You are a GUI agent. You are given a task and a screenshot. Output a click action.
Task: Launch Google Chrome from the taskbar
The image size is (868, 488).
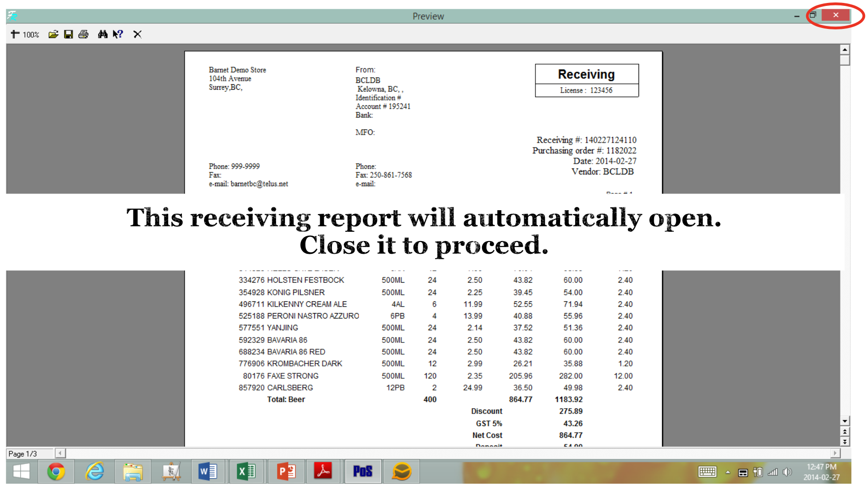click(x=56, y=472)
